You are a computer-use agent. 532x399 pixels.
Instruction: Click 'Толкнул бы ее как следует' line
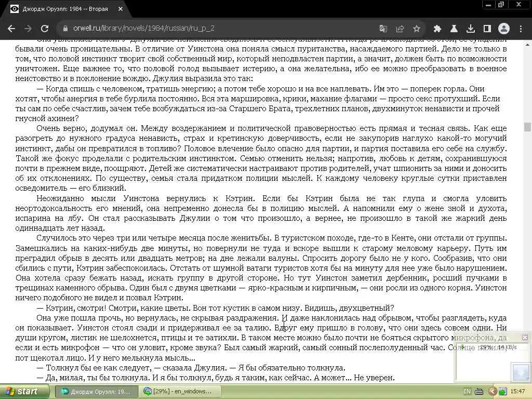point(98,368)
